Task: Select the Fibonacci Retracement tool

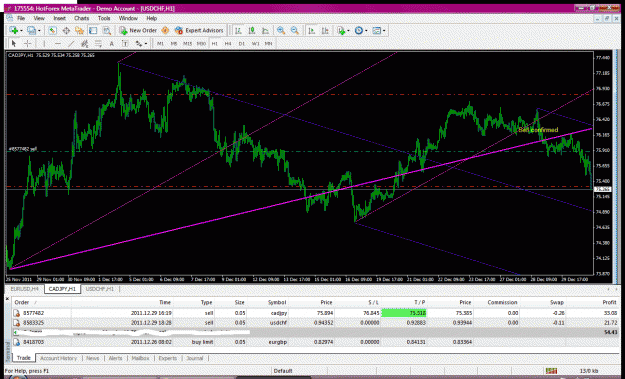Action: point(98,43)
